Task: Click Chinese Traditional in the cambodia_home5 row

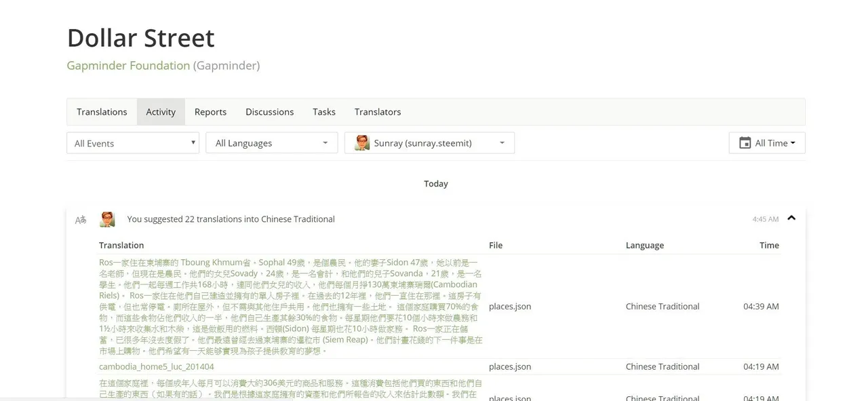Action: 663,366
